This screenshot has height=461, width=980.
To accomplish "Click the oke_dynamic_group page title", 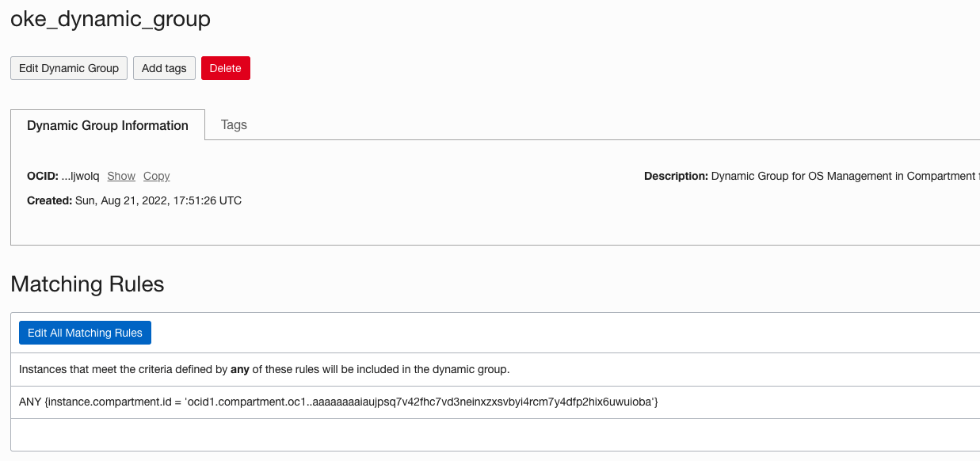I will coord(109,19).
